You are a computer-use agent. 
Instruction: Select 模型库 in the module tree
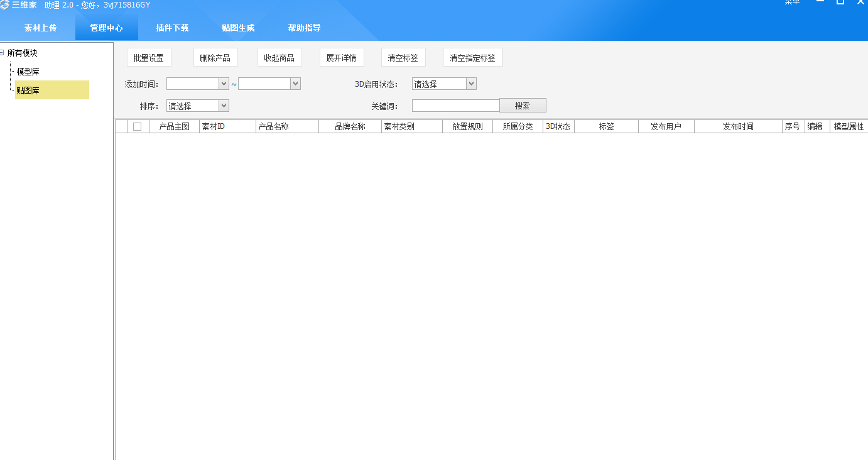click(28, 72)
